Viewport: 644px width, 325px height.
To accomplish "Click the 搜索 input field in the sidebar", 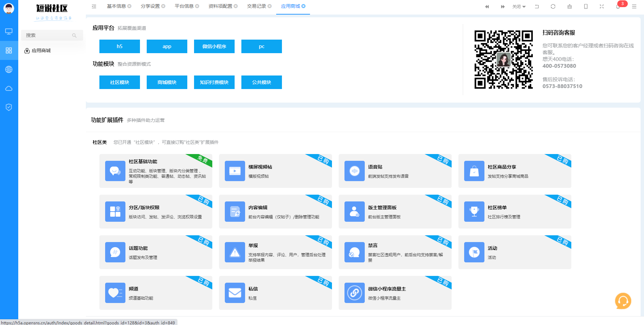I will coord(48,35).
